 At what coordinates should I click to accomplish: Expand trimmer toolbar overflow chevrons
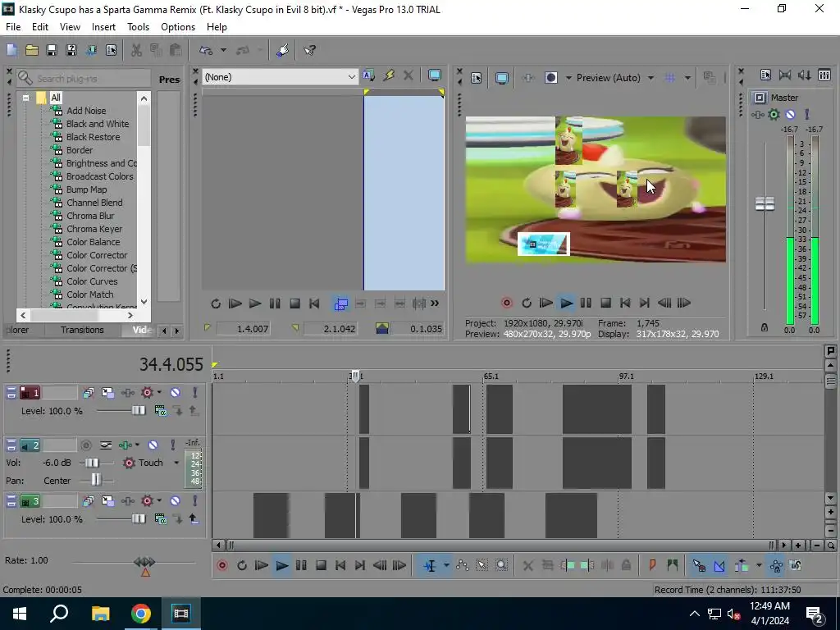tap(435, 304)
